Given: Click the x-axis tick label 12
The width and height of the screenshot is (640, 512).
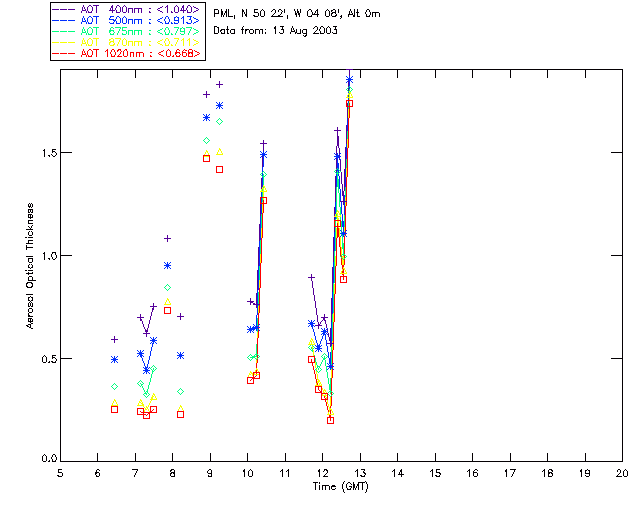Looking at the screenshot, I should coord(323,472).
